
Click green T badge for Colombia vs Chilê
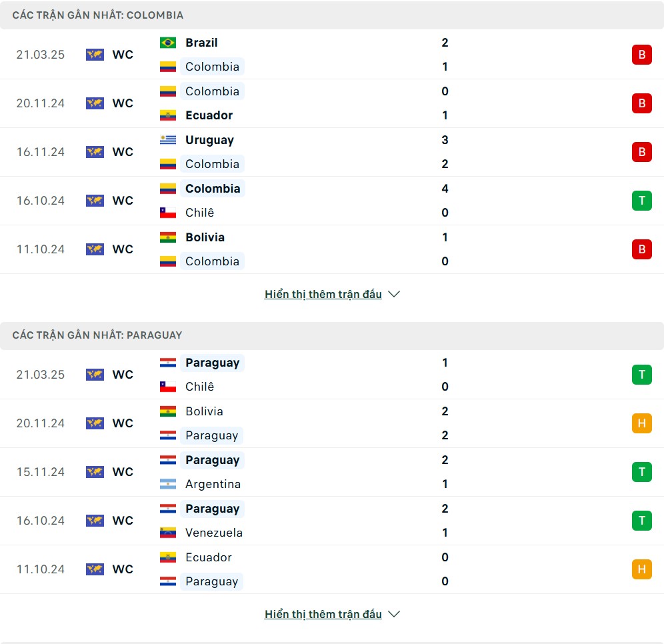[x=641, y=201]
